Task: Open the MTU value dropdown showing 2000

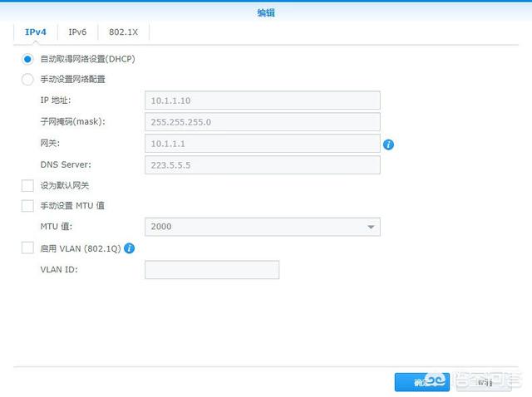Action: [262, 227]
